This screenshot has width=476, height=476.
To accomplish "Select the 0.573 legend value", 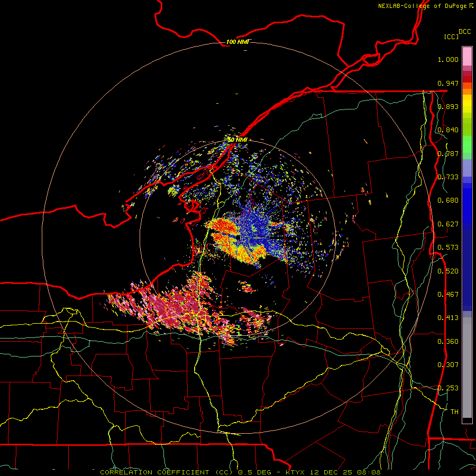I will coord(448,248).
